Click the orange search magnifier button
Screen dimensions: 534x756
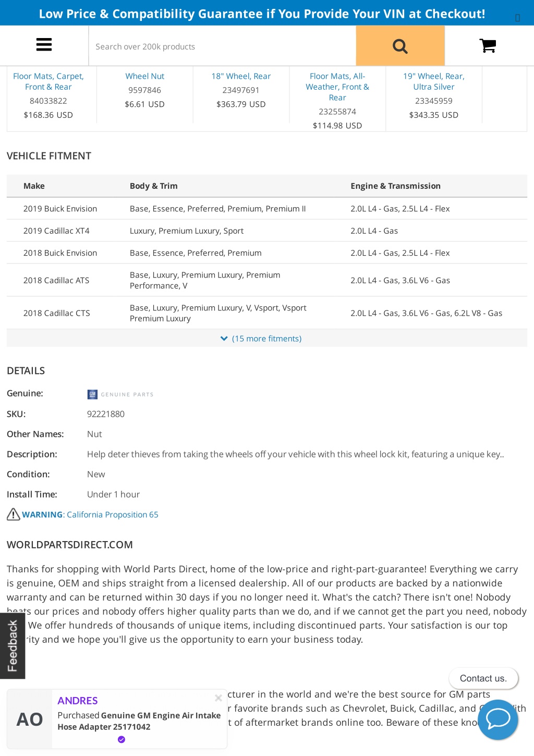point(400,46)
